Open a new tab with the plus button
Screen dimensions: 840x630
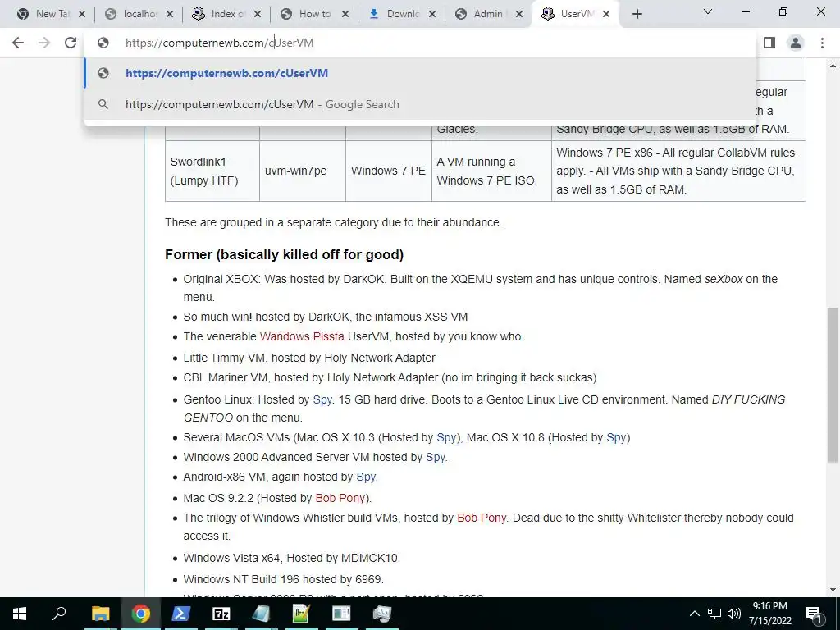click(x=637, y=15)
